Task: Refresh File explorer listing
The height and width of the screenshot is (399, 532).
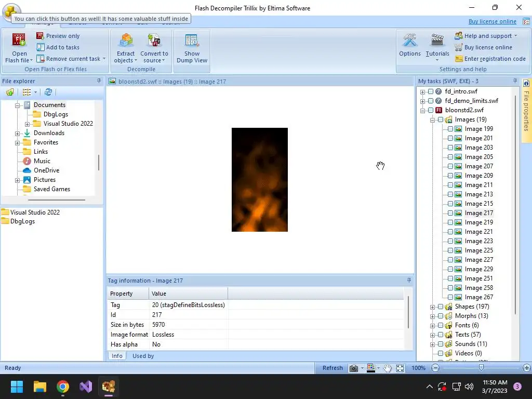Action: tap(48, 92)
